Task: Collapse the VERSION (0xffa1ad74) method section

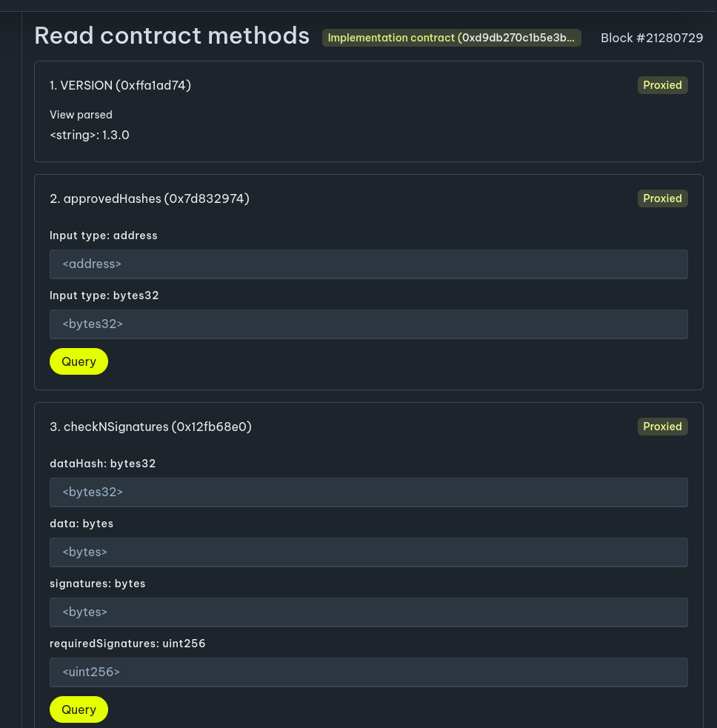Action: tap(120, 85)
